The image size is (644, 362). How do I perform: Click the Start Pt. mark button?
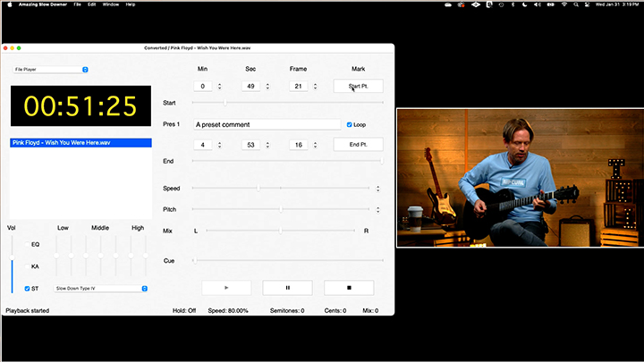358,86
